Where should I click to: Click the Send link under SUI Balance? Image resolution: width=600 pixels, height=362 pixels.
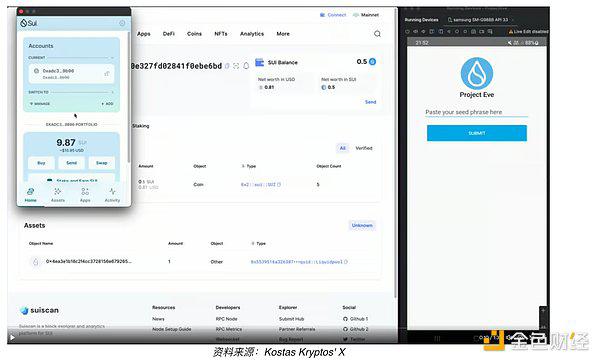370,102
